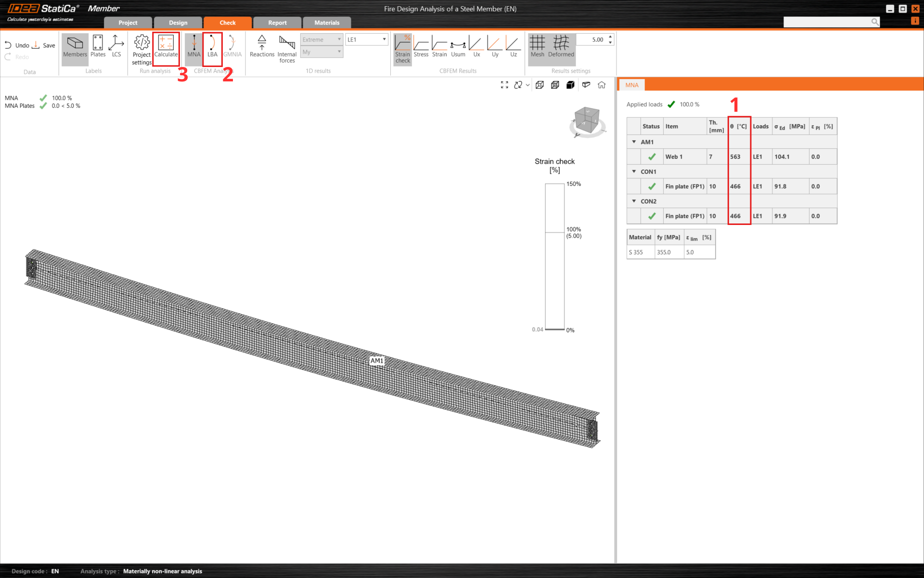
Task: Click the home view icon
Action: [602, 85]
